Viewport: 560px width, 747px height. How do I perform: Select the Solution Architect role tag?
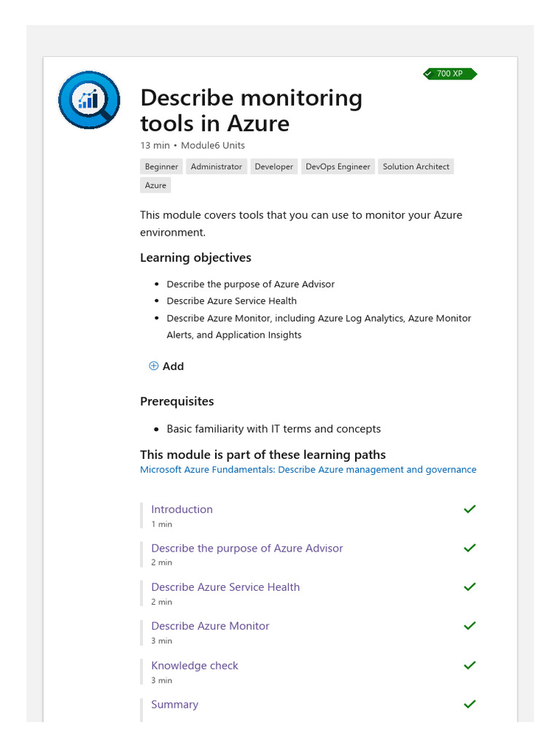point(416,167)
